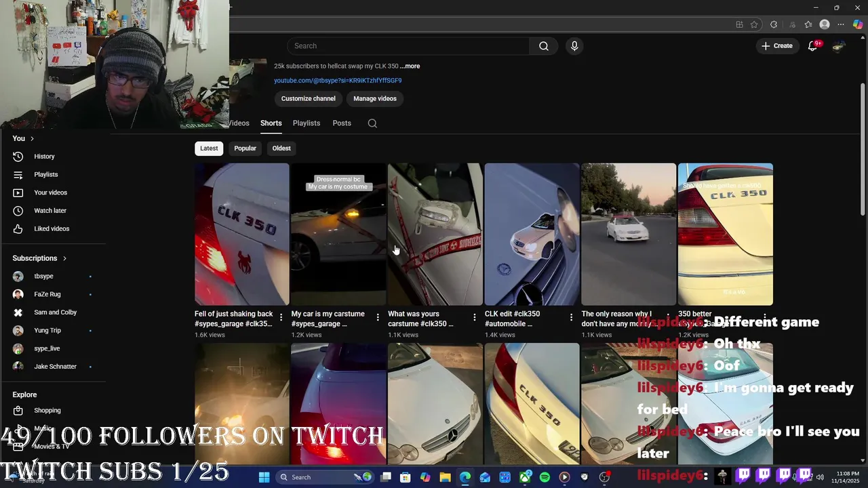Open YouTube notifications bell
Image resolution: width=868 pixels, height=488 pixels.
click(x=812, y=46)
